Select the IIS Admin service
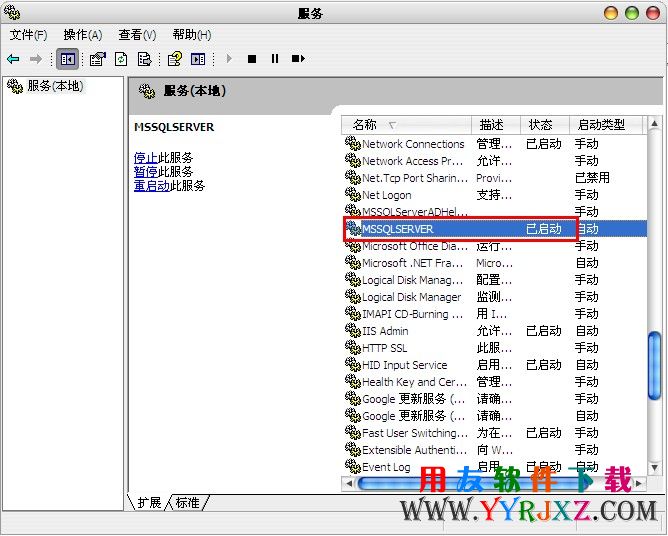Screen dimensions: 668x536 click(x=495, y=331)
